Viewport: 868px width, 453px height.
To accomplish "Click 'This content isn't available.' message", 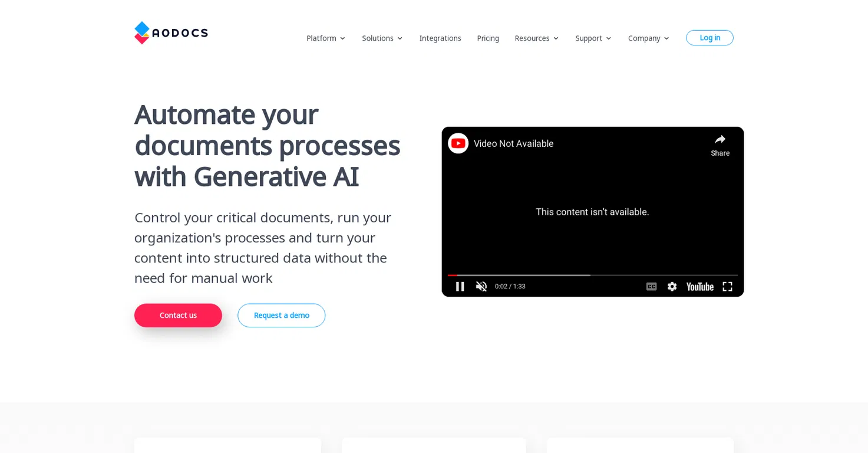I will [592, 212].
